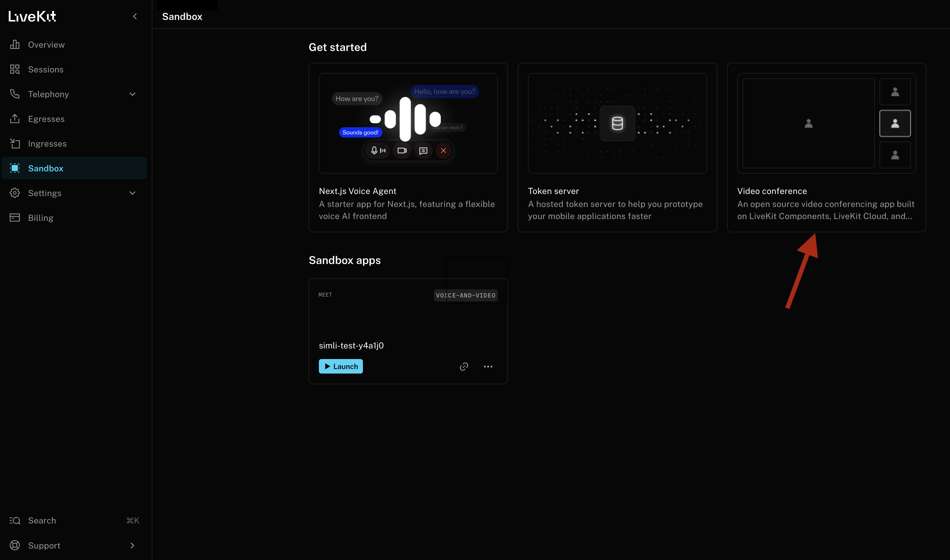Click the Video conference description text
This screenshot has width=950, height=560.
[826, 210]
